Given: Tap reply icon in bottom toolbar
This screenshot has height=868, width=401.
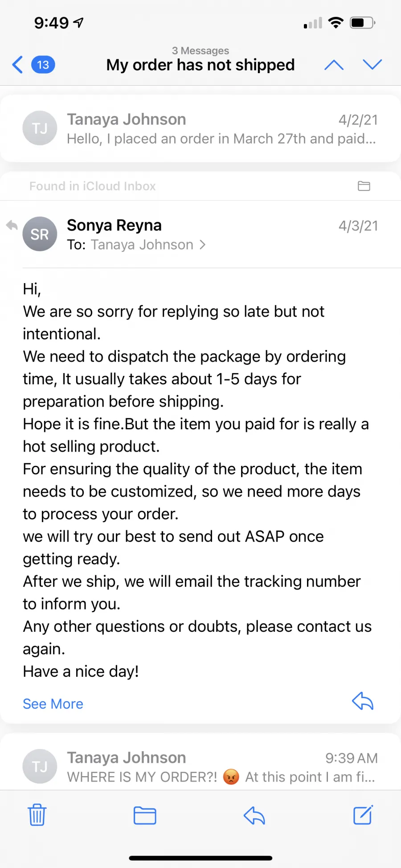Looking at the screenshot, I should [254, 816].
